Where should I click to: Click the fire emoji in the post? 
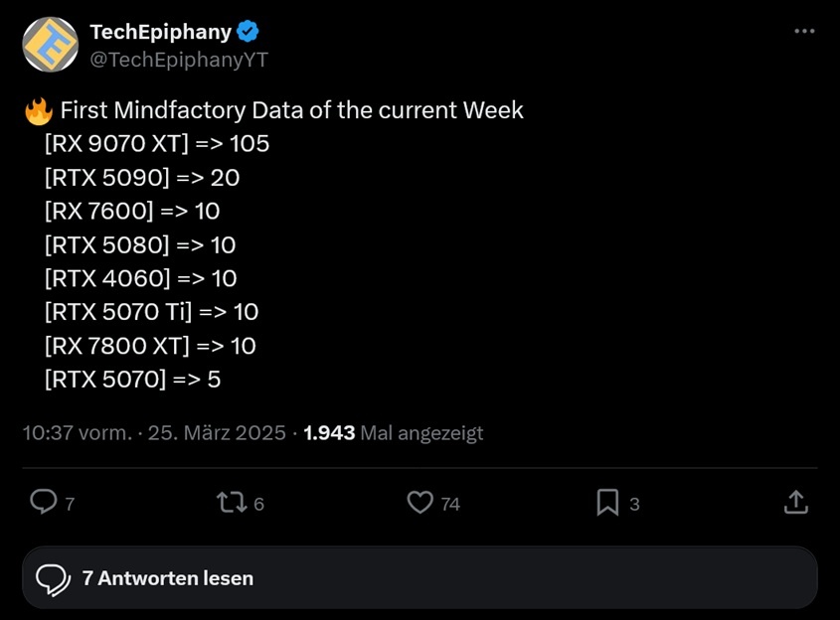[x=37, y=109]
